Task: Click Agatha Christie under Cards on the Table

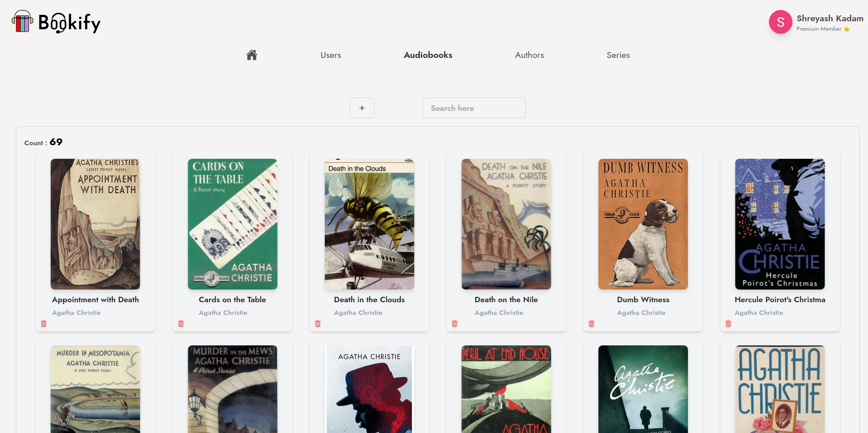Action: [x=223, y=313]
